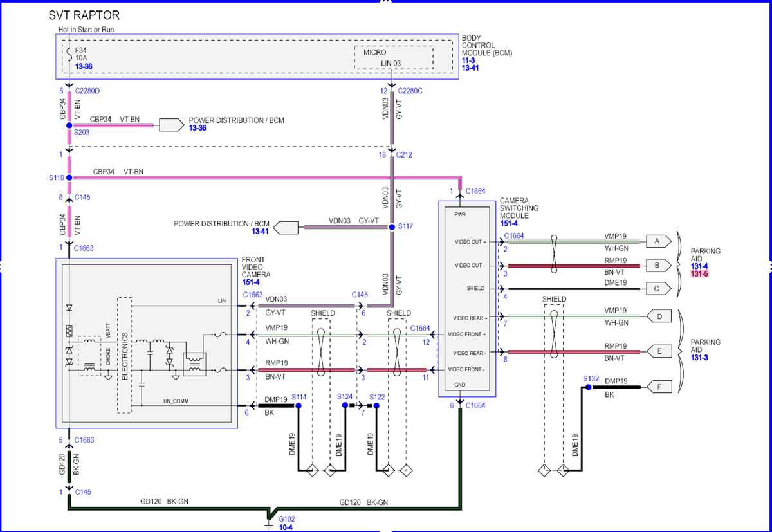Click the UN_COMM label
Image resolution: width=772 pixels, height=532 pixels.
pyautogui.click(x=176, y=400)
